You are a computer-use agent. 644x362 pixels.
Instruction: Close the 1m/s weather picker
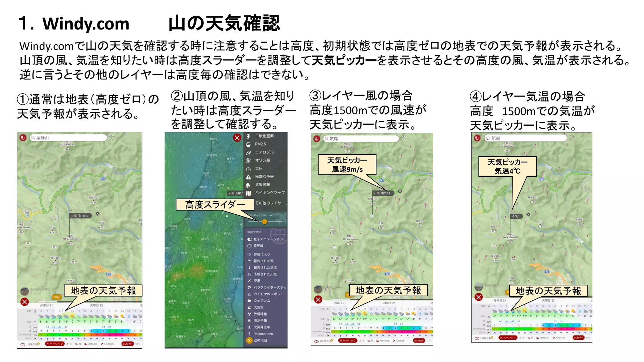click(97, 214)
